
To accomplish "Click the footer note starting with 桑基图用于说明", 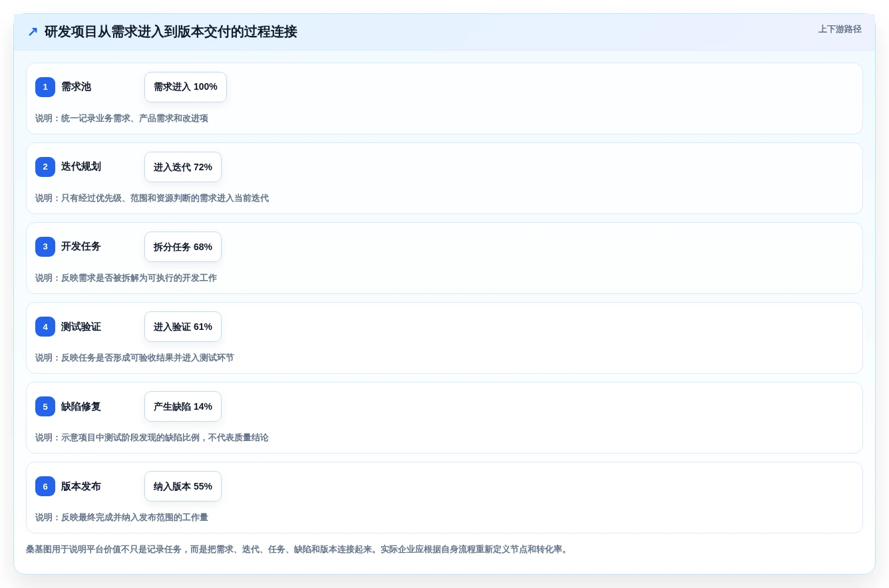I will click(298, 549).
